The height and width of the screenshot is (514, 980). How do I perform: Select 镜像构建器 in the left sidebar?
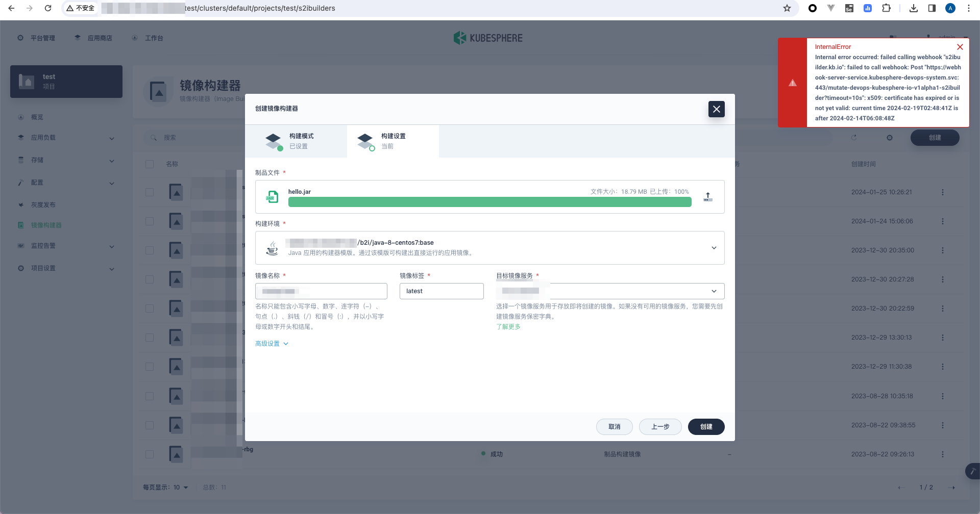click(47, 225)
